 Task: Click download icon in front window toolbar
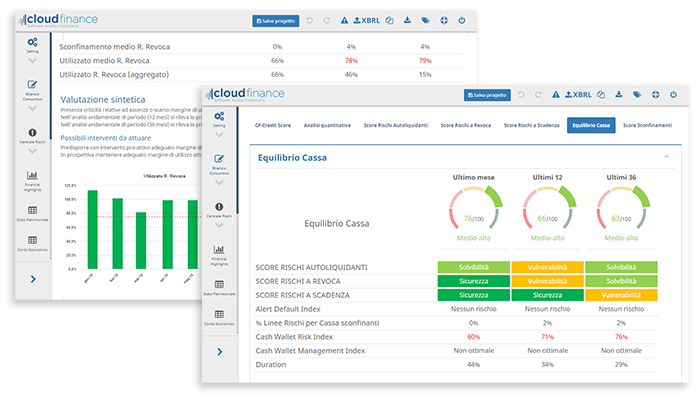click(x=619, y=94)
